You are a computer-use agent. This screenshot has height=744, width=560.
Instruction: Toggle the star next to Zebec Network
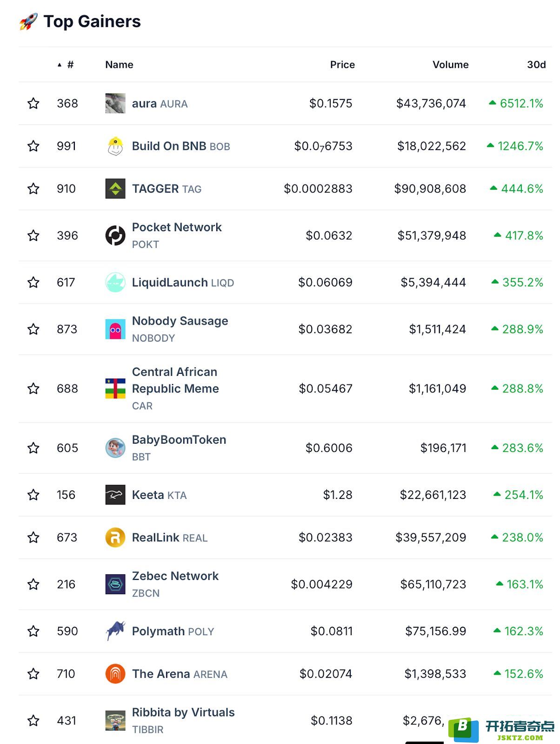[x=33, y=585]
